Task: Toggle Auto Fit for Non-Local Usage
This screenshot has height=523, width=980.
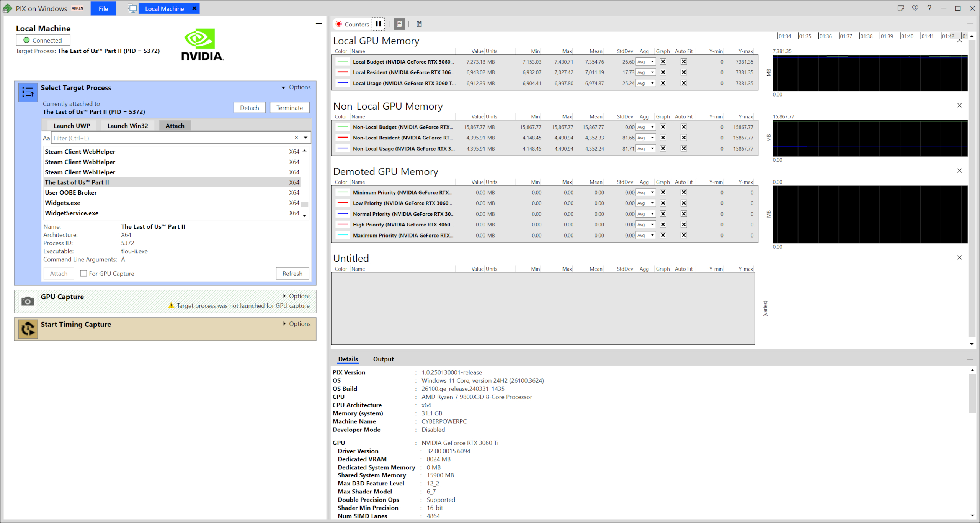Action: pos(684,149)
